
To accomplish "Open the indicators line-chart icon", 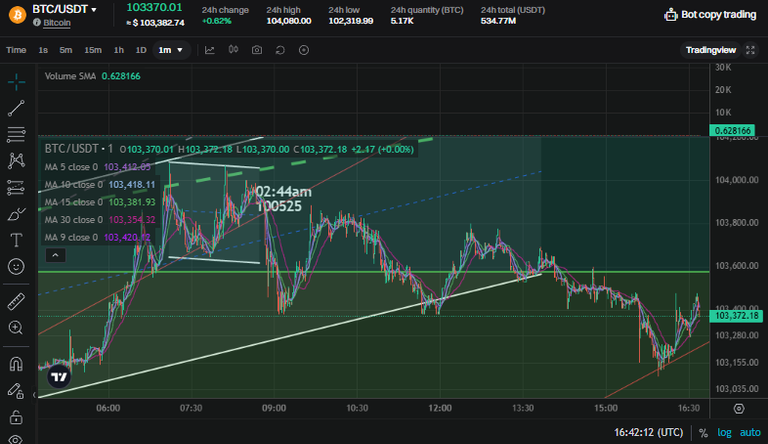I will [x=210, y=50].
